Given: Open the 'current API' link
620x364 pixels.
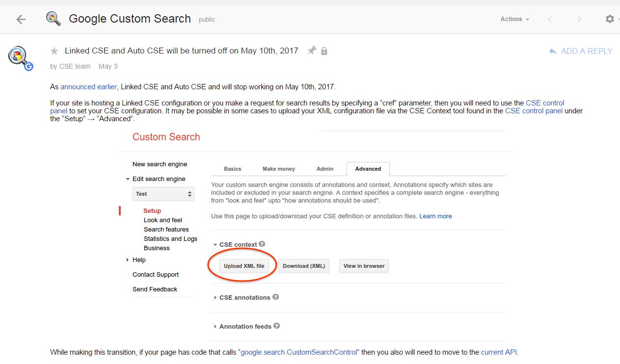Looking at the screenshot, I should point(499,352).
